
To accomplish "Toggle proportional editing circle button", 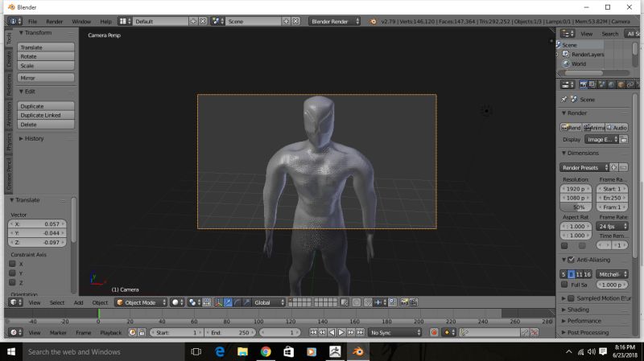I will point(357,302).
